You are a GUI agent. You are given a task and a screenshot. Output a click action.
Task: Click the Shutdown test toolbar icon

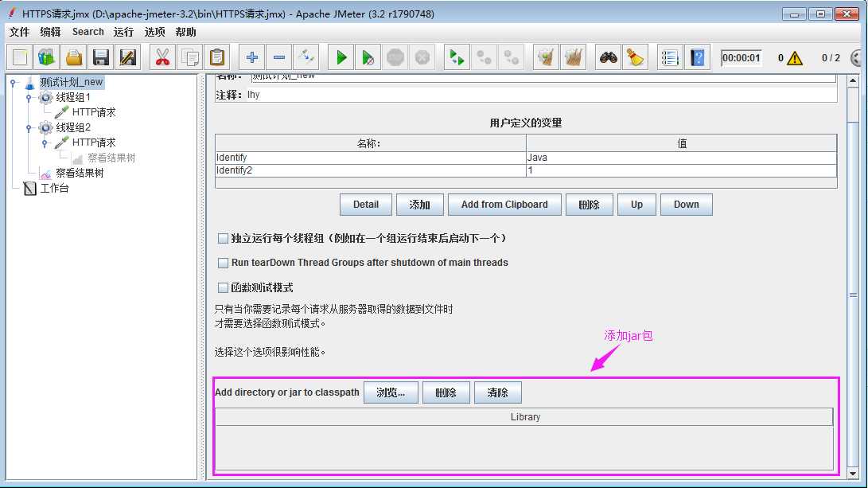pos(422,57)
